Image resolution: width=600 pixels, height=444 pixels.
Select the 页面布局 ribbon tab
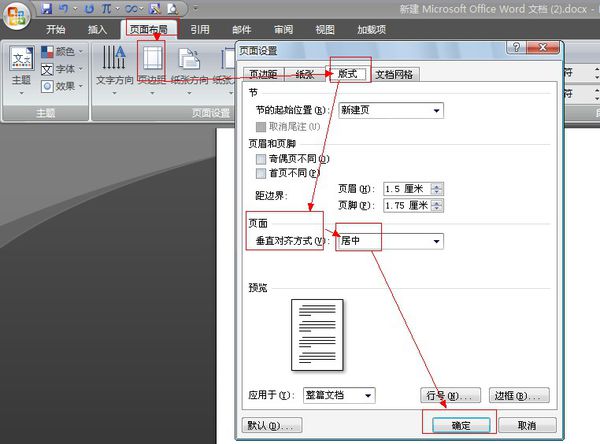point(148,29)
